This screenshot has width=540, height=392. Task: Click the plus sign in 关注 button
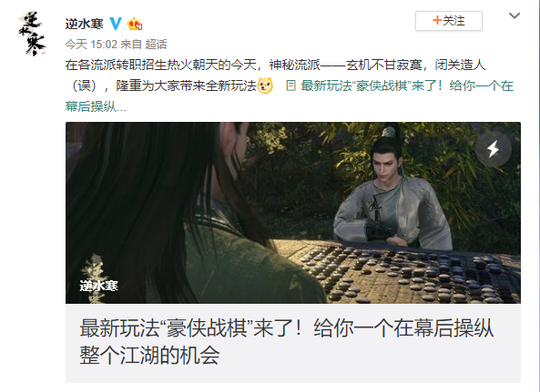click(x=437, y=20)
